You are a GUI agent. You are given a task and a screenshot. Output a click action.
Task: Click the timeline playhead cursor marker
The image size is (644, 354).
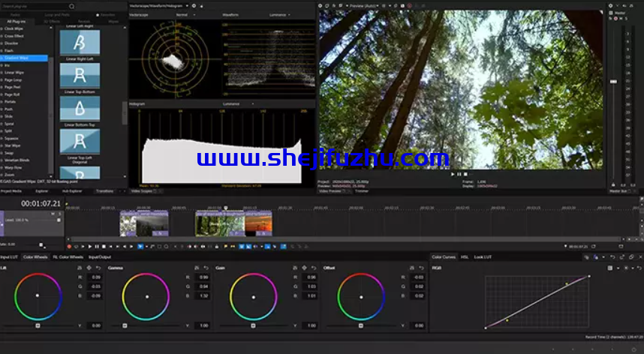(225, 208)
